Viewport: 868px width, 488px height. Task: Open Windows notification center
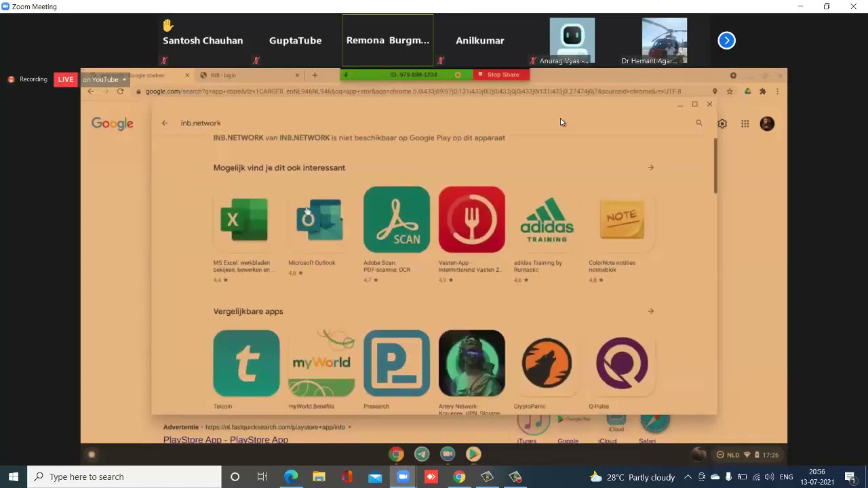tap(850, 477)
